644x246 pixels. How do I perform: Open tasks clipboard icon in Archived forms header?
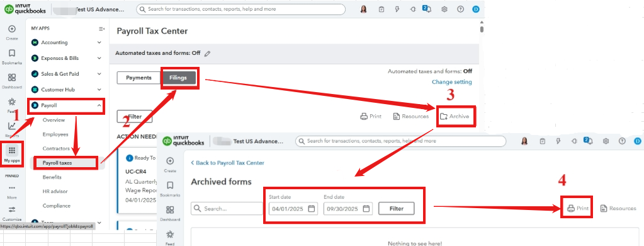click(543, 141)
